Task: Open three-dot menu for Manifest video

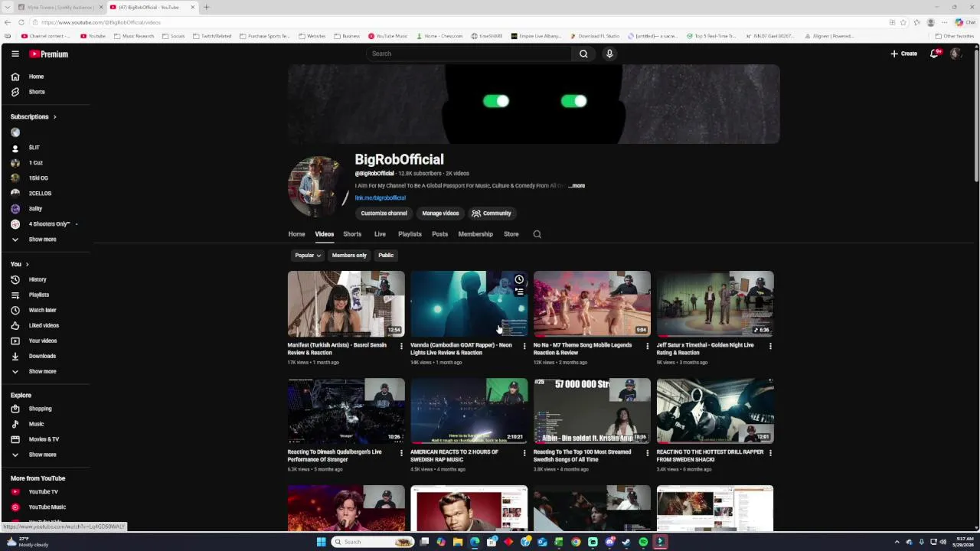Action: [401, 346]
